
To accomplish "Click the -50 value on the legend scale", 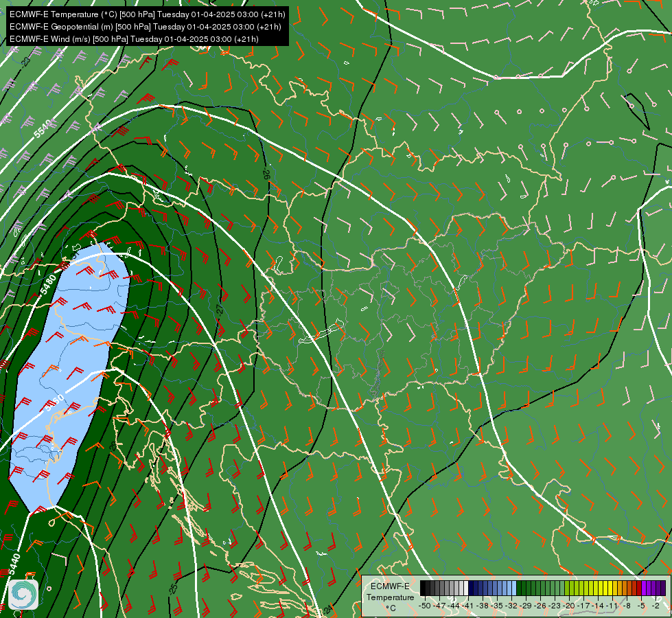I will pos(425,606).
